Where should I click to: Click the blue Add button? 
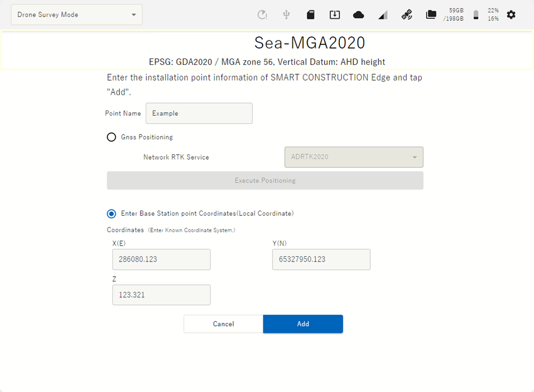point(303,324)
